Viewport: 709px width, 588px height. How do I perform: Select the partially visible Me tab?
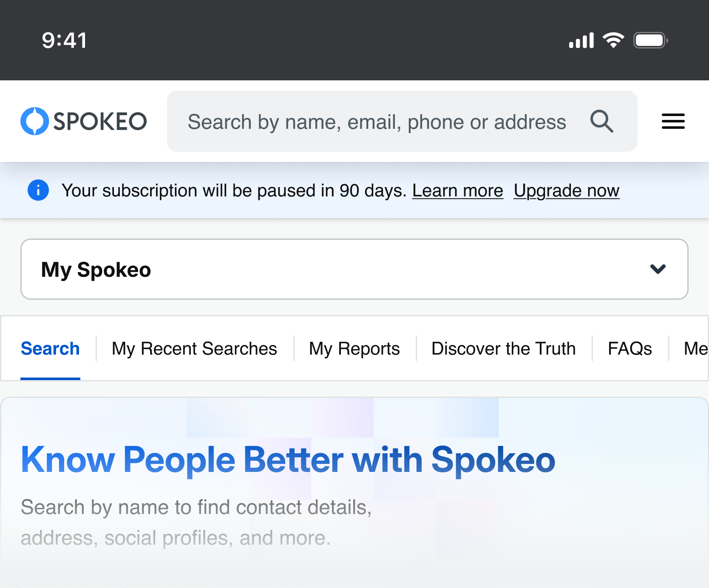click(x=695, y=349)
